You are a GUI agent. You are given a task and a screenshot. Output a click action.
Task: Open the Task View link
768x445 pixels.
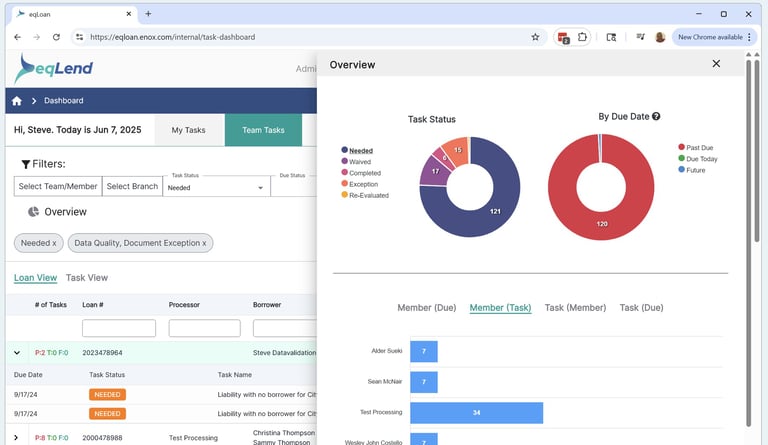tap(87, 278)
